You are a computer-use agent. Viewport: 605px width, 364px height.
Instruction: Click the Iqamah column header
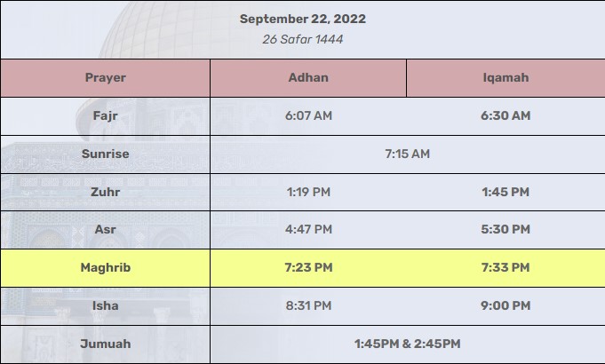(x=505, y=78)
